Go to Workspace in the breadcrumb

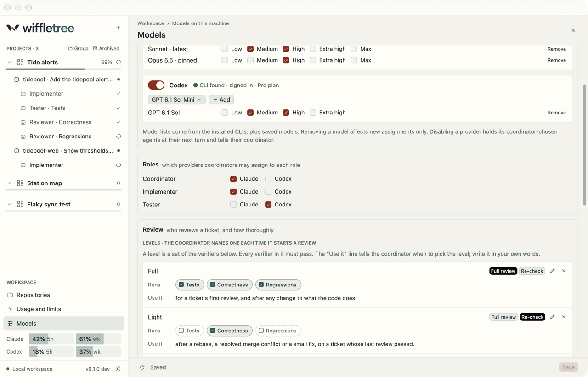click(151, 23)
